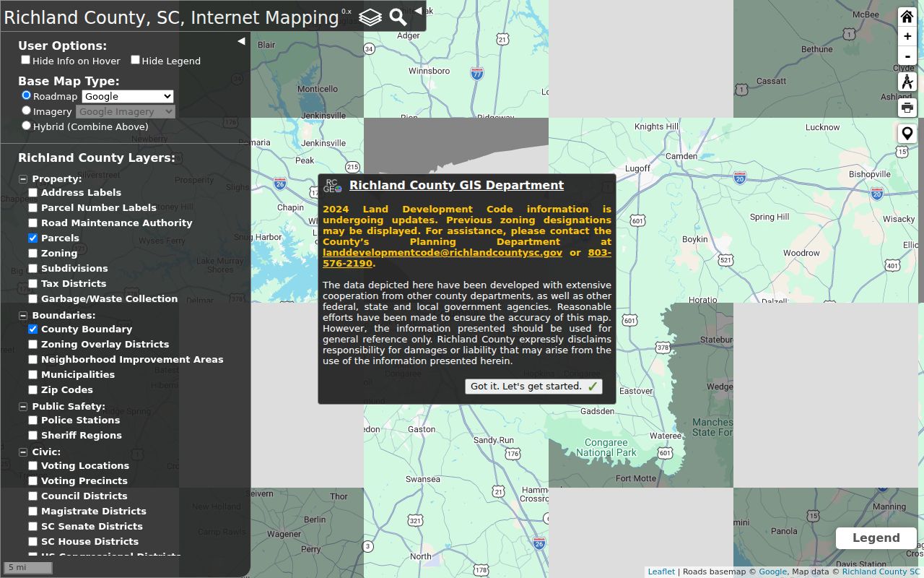Viewport: 924px width, 578px height.
Task: Open the Leaflet attribution link
Action: 661,571
